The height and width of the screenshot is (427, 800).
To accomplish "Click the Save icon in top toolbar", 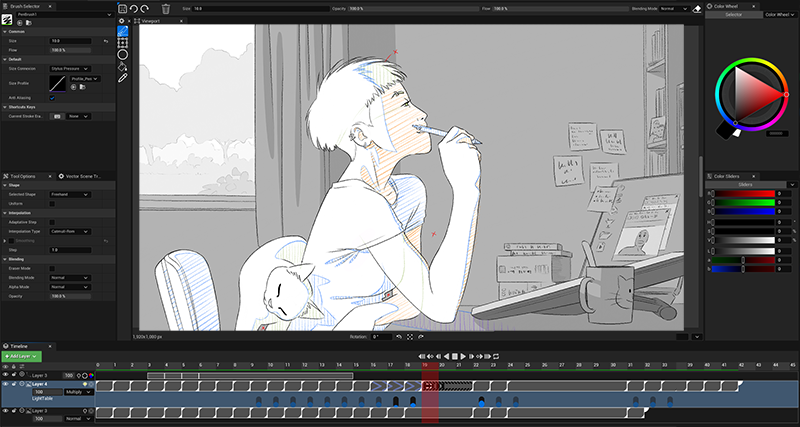I will [x=123, y=8].
